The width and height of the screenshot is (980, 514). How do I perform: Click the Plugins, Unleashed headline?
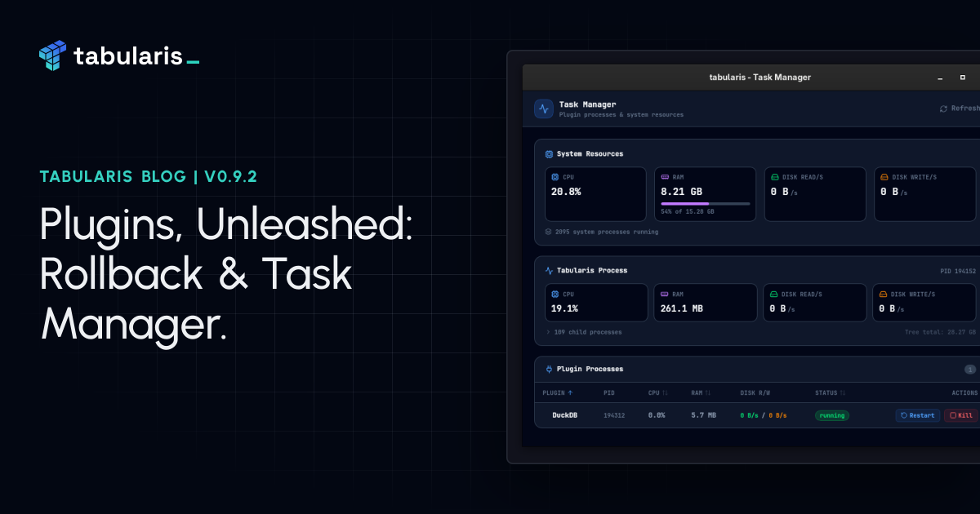227,273
